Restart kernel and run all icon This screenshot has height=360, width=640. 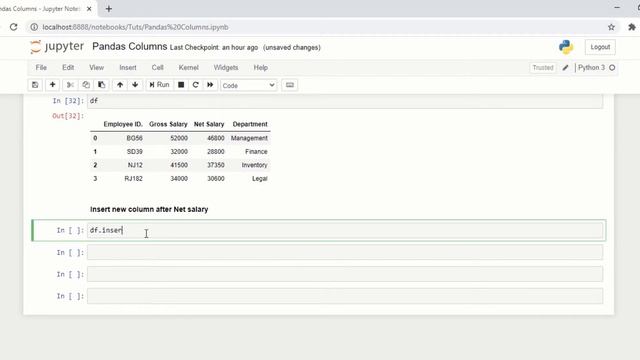click(x=210, y=85)
